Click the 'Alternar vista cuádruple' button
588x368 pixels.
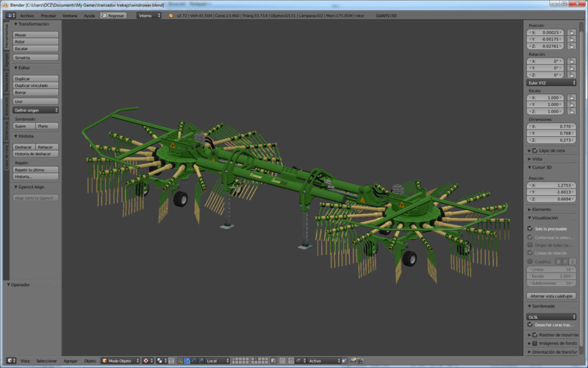click(x=552, y=295)
